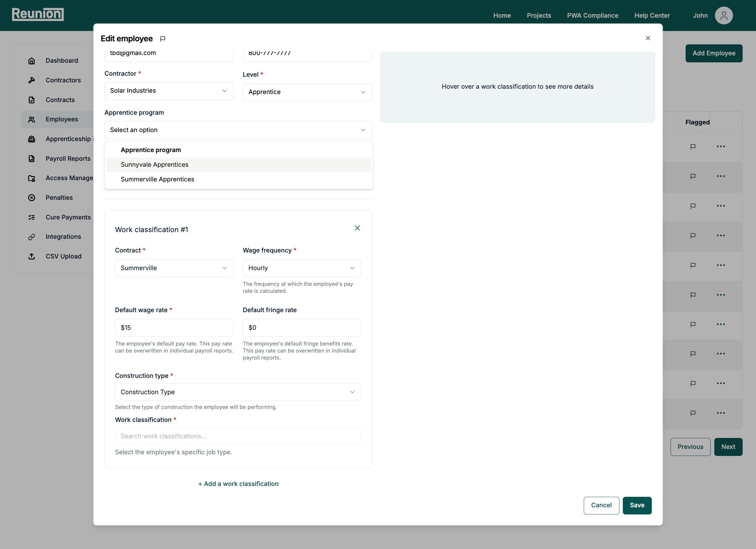756x549 pixels.
Task: Expand the Wage frequency dropdown
Action: (x=302, y=268)
